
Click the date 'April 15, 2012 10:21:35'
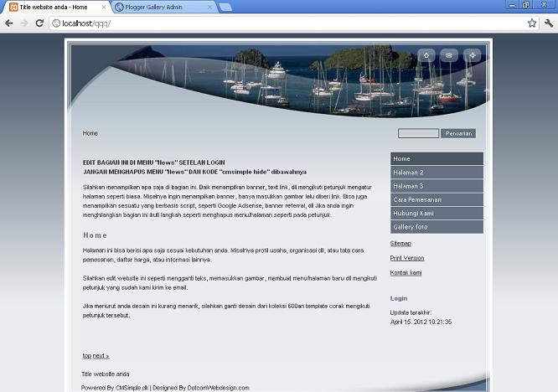click(421, 322)
